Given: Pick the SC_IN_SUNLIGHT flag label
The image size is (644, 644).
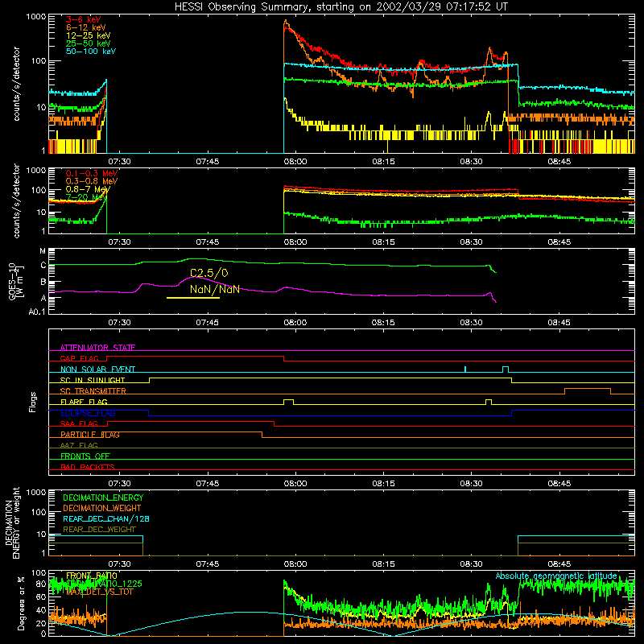Looking at the screenshot, I should (x=93, y=380).
